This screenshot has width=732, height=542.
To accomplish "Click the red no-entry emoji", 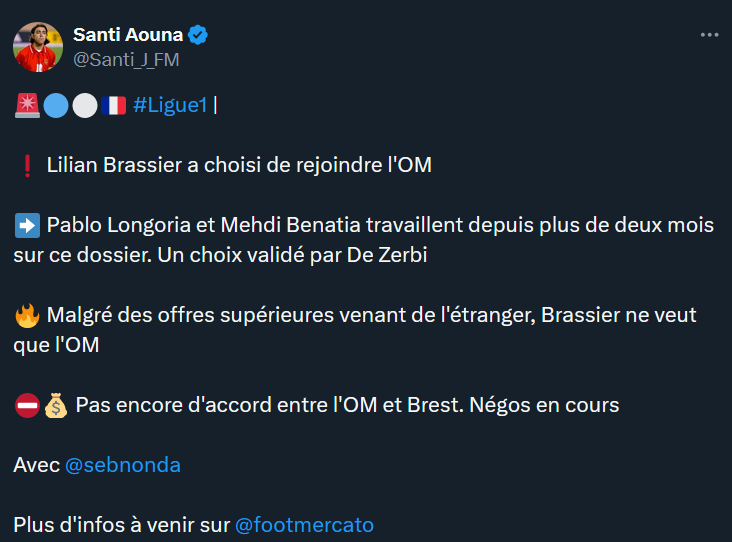I will (x=27, y=405).
